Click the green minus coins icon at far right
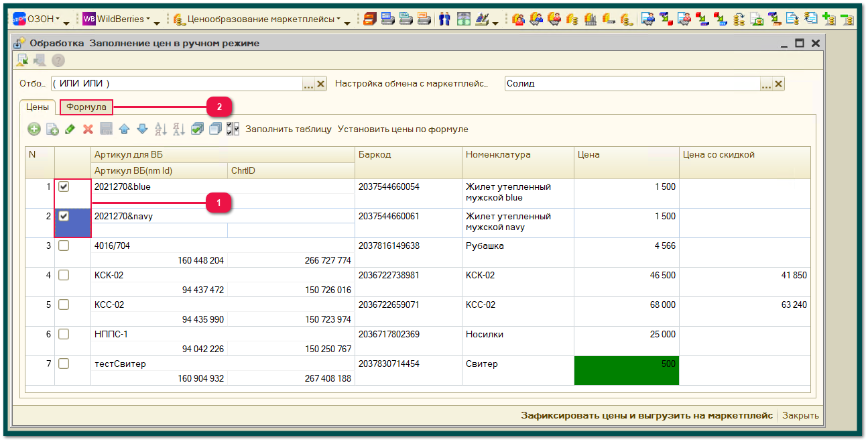 click(x=847, y=19)
